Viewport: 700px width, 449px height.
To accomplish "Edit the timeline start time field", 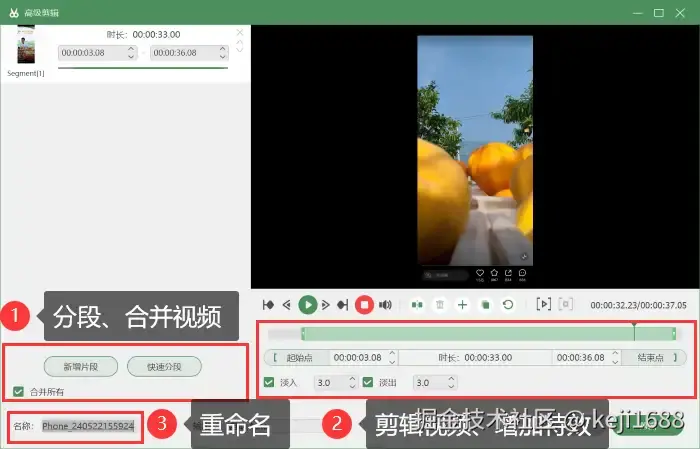I will click(x=358, y=358).
